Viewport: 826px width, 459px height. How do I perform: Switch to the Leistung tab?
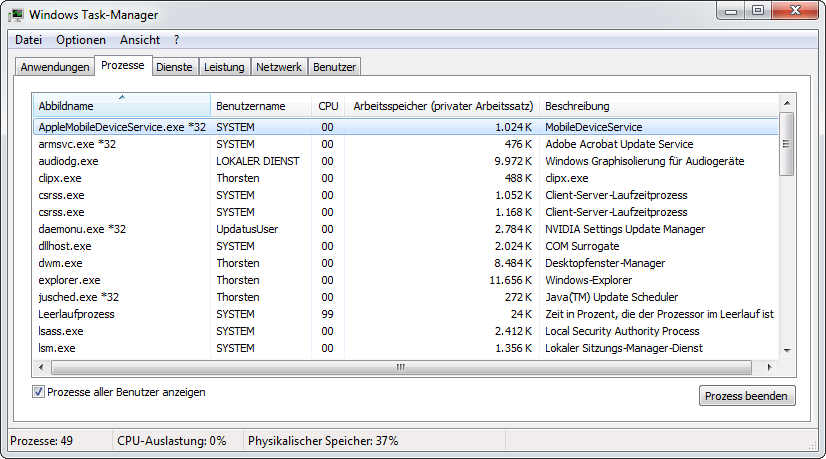click(x=224, y=67)
